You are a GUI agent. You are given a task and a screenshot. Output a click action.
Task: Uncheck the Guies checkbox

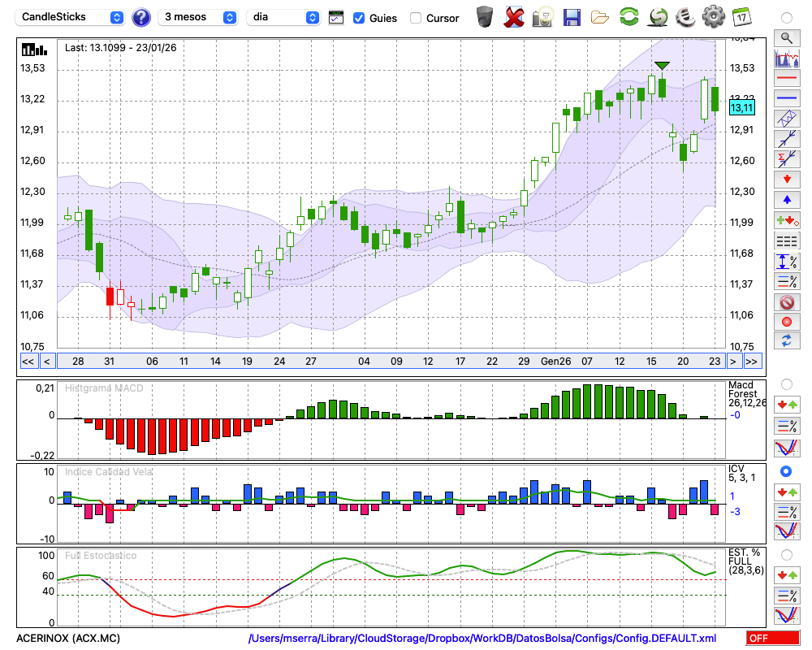[359, 18]
